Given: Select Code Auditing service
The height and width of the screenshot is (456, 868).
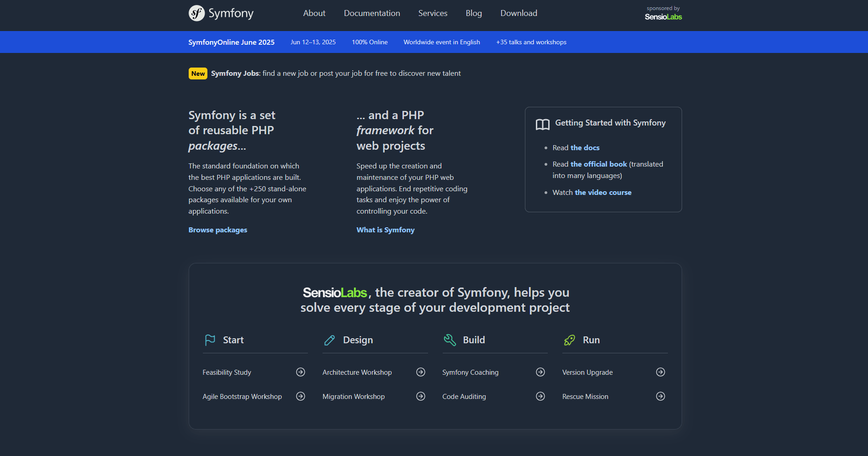Looking at the screenshot, I should click(x=464, y=397).
